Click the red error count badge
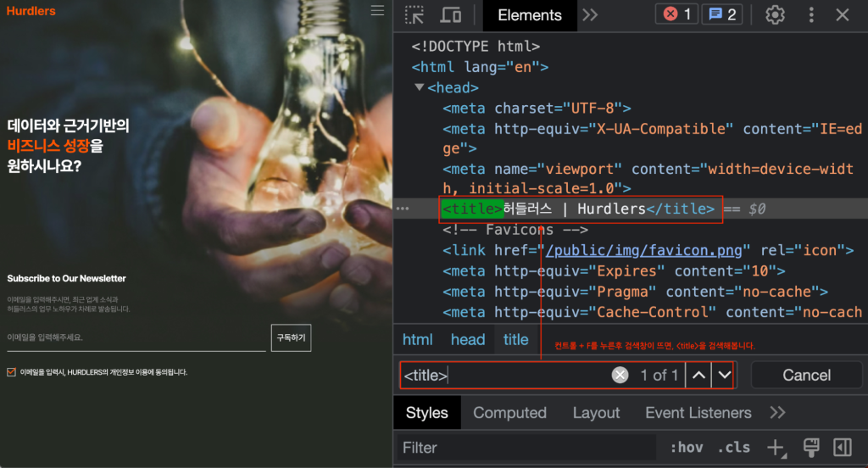The height and width of the screenshot is (468, 868). (x=676, y=14)
